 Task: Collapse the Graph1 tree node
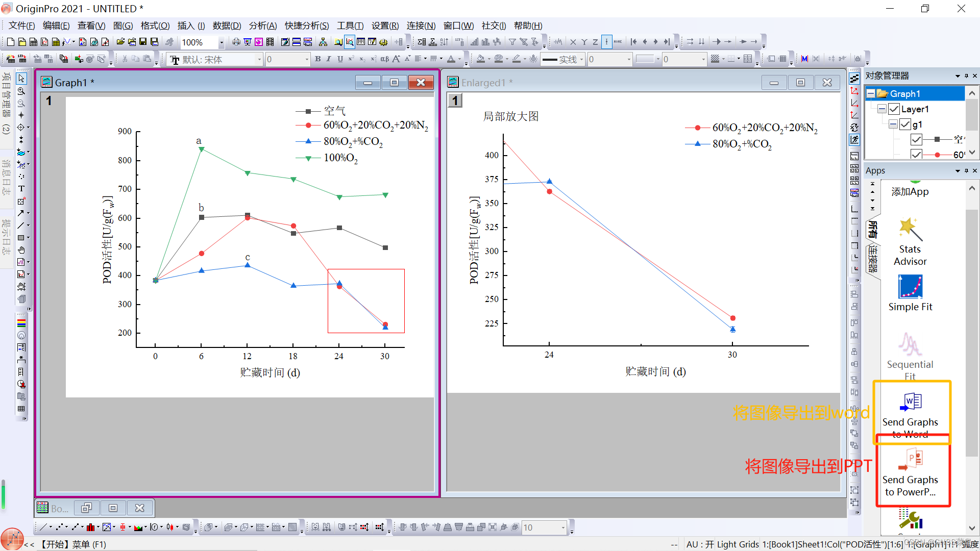(x=871, y=94)
